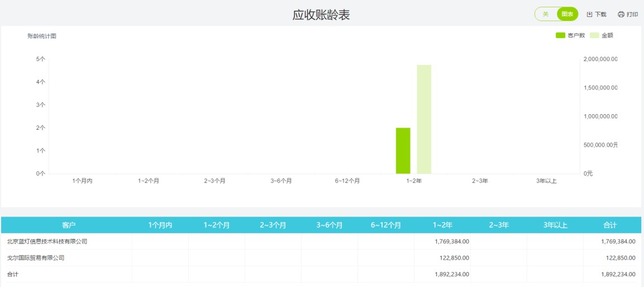
Task: Click 1,769,384.00 in the 1~2年 column
Action: (x=452, y=241)
